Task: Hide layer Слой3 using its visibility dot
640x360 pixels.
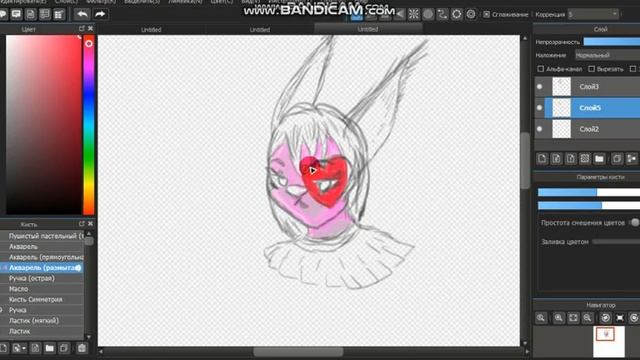Action: 540,87
